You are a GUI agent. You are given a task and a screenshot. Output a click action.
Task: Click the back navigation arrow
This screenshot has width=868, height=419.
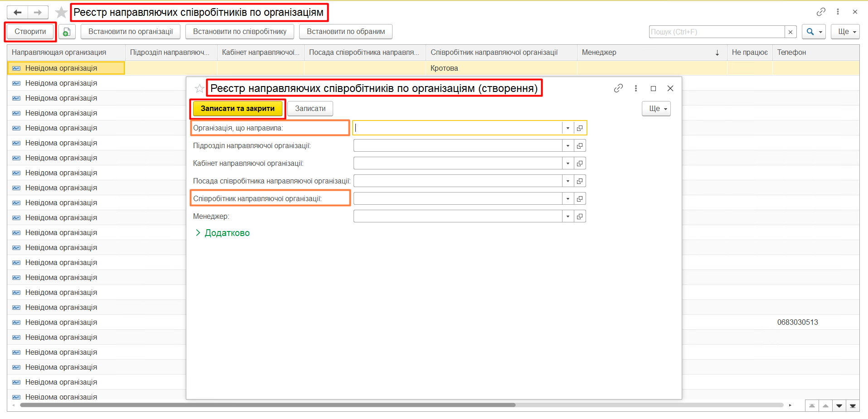coord(18,12)
